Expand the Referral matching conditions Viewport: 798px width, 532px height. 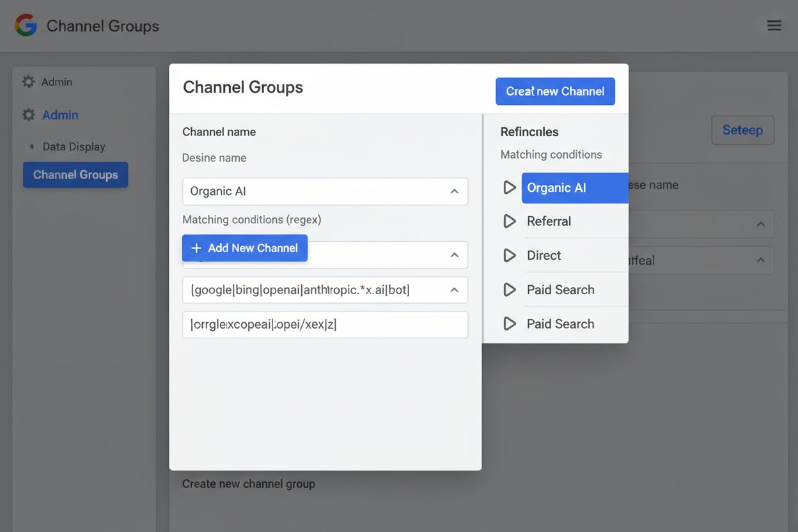[509, 221]
